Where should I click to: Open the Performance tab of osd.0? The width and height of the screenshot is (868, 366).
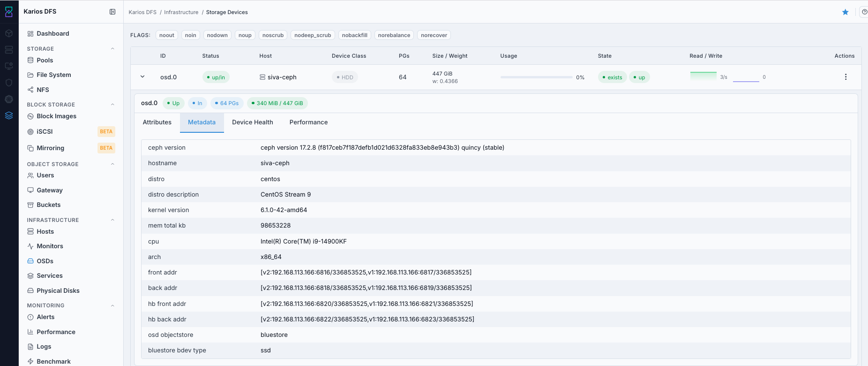pos(309,122)
